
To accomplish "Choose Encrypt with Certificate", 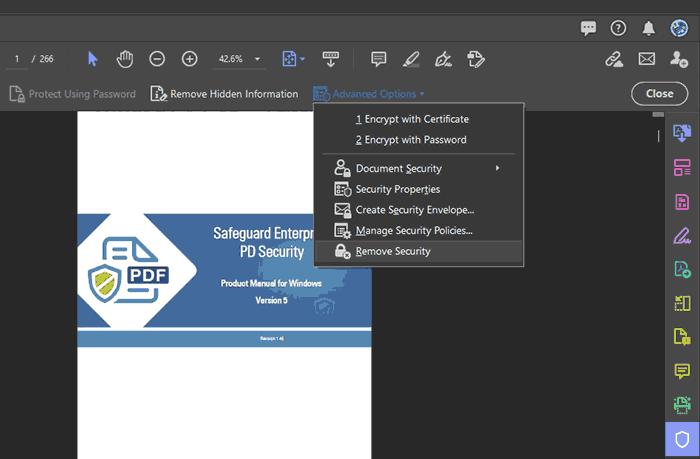I will 419,119.
